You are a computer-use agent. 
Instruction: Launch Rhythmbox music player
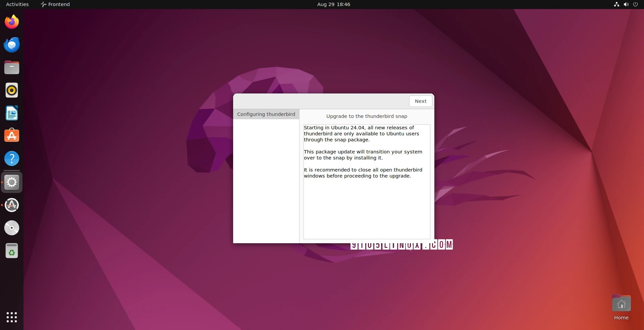click(12, 90)
